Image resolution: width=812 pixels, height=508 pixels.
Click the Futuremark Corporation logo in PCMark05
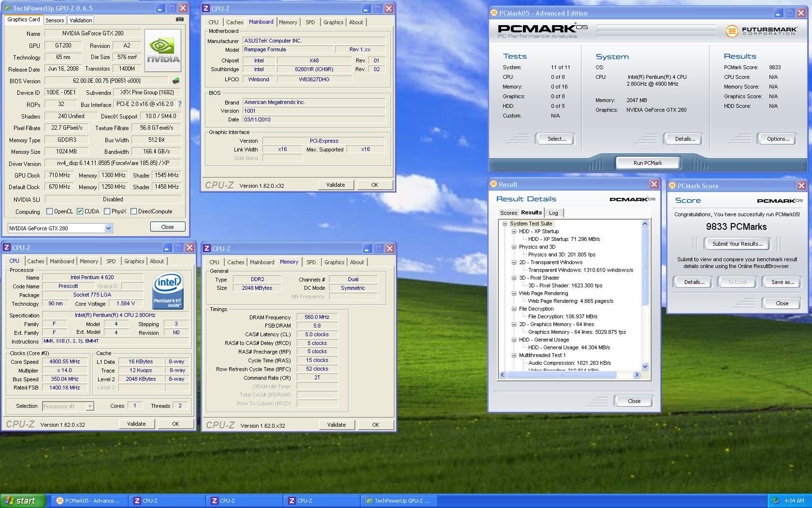[x=761, y=31]
